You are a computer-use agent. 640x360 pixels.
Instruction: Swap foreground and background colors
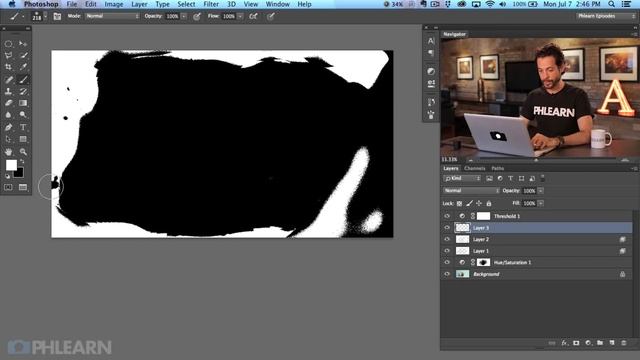[22, 162]
